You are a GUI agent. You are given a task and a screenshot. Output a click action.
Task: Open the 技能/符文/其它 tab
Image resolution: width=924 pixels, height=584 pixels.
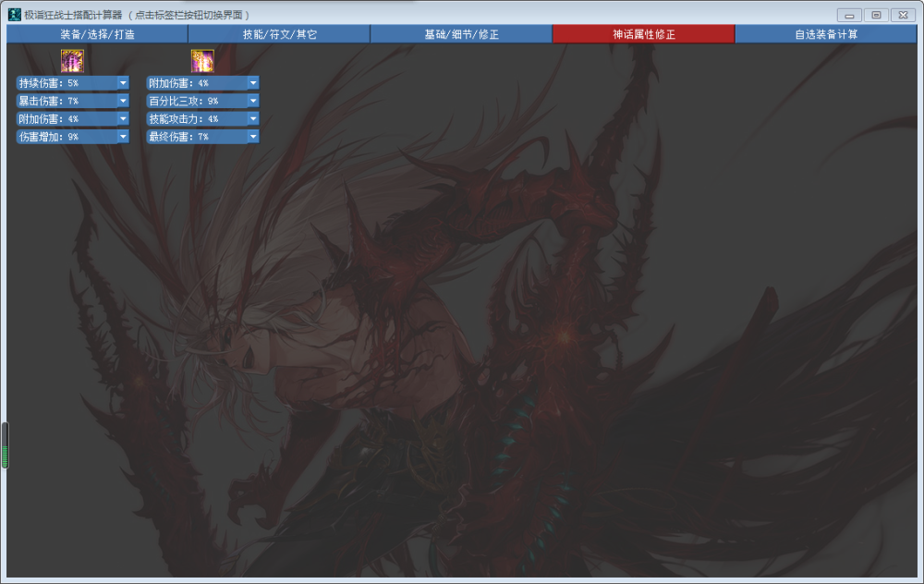279,34
